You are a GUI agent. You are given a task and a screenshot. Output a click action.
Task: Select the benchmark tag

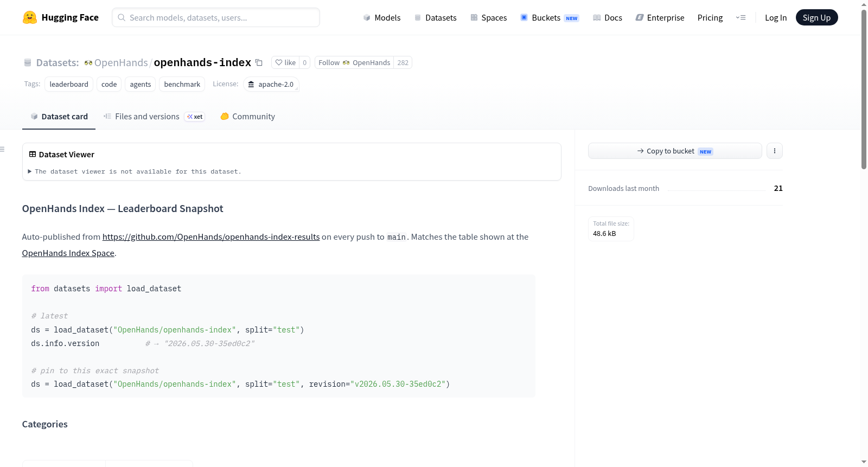[182, 84]
